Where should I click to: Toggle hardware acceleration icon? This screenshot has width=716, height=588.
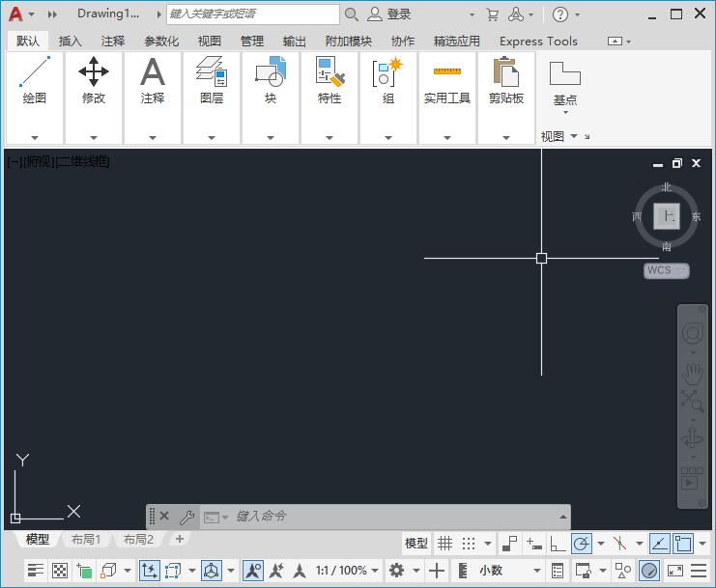point(649,571)
